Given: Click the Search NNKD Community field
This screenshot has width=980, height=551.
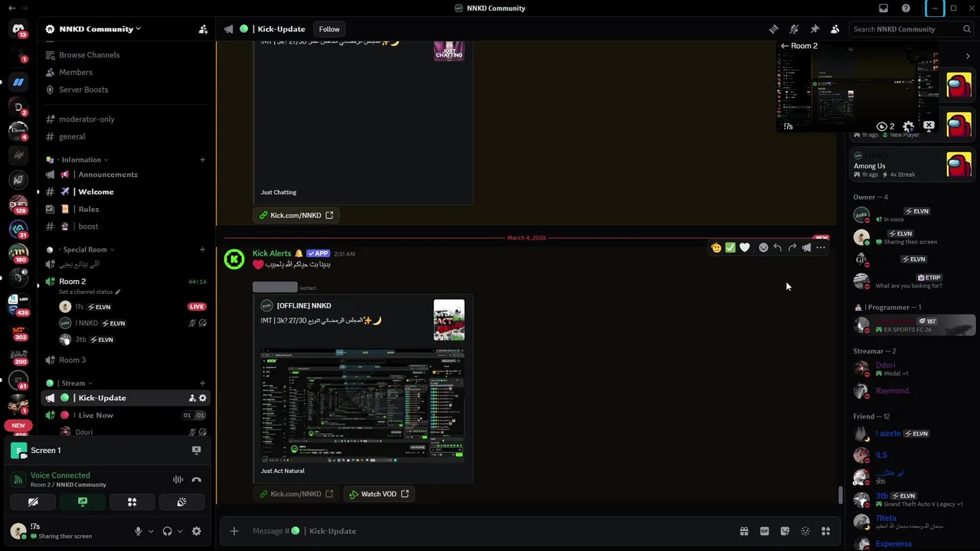Looking at the screenshot, I should (910, 29).
